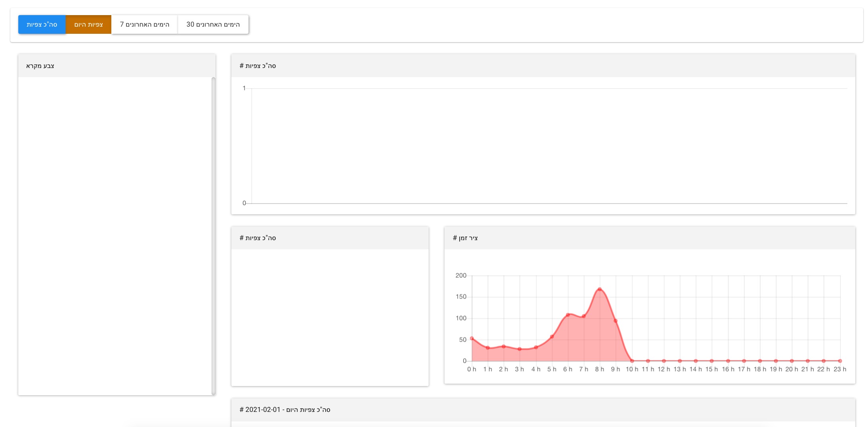
Task: Click the 0 h data point
Action: pos(472,338)
